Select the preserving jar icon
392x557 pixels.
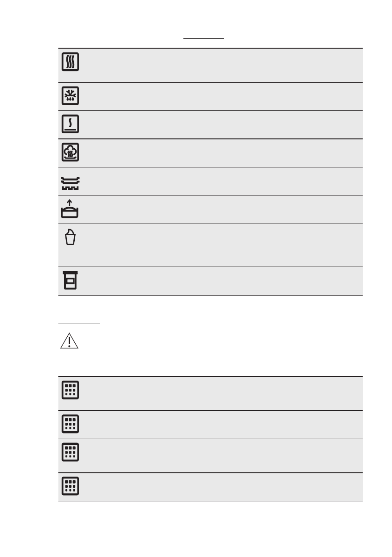click(70, 281)
